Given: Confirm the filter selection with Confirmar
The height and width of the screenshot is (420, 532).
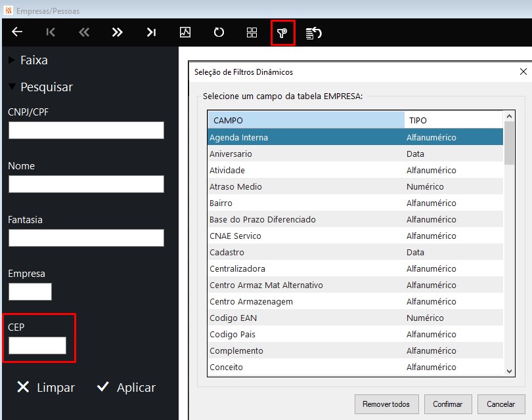Looking at the screenshot, I should click(x=448, y=404).
